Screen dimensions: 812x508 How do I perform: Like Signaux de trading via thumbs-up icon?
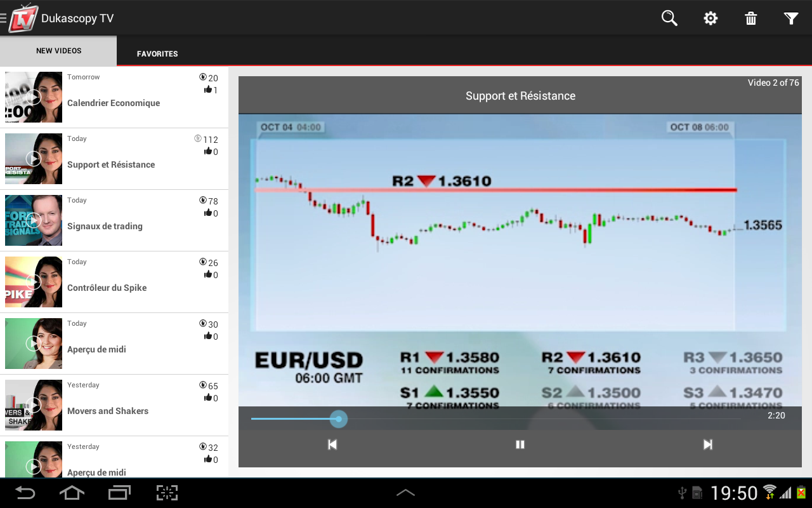tap(207, 213)
